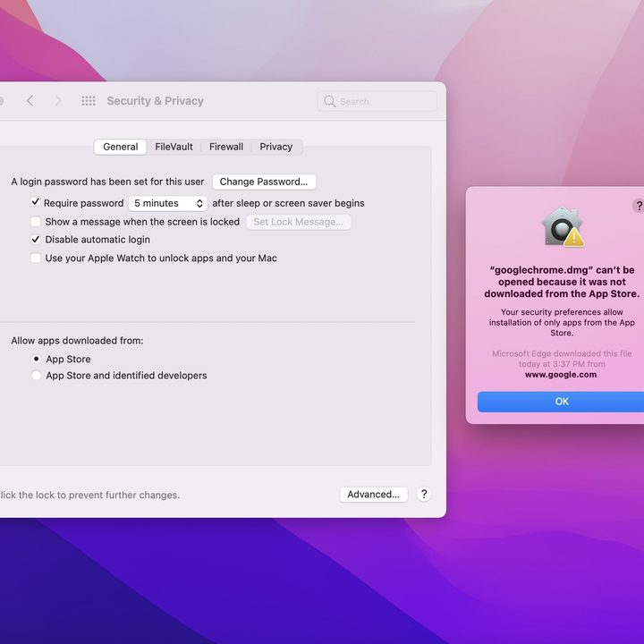Toggle the Require password checkbox
Viewport: 644px width, 644px height.
pos(35,202)
